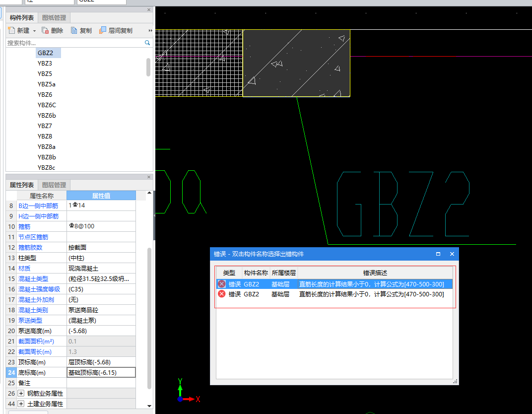This screenshot has width=532, height=414.
Task: Click the 底标高 value 基础顶标高(-6.15) field
Action: (x=101, y=373)
